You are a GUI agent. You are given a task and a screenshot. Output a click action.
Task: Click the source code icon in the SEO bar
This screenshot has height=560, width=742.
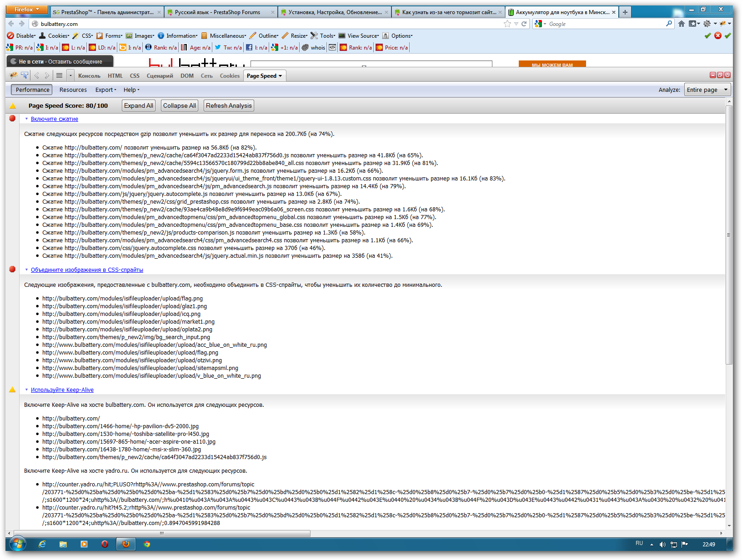click(332, 47)
